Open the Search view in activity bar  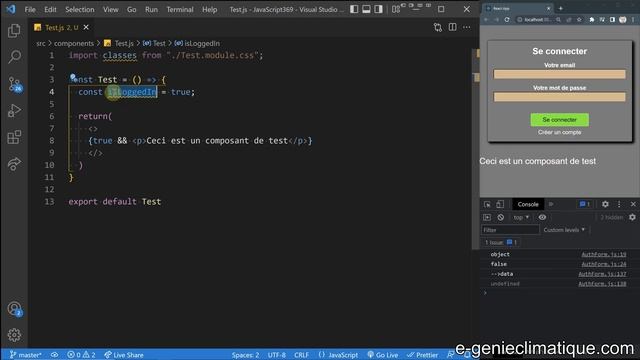coord(14,57)
